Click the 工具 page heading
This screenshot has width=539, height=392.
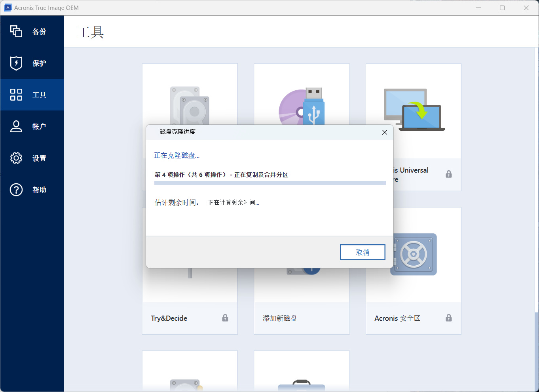pyautogui.click(x=90, y=32)
